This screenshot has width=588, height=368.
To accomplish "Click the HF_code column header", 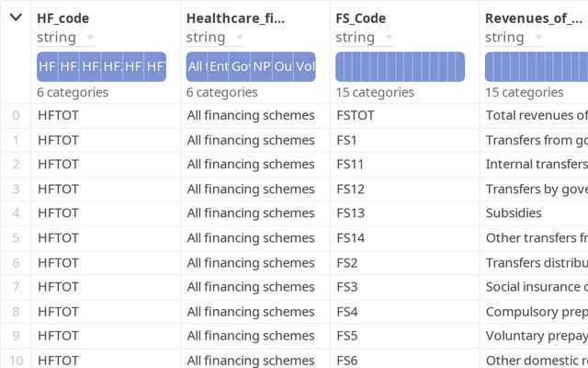I will pyautogui.click(x=63, y=18).
